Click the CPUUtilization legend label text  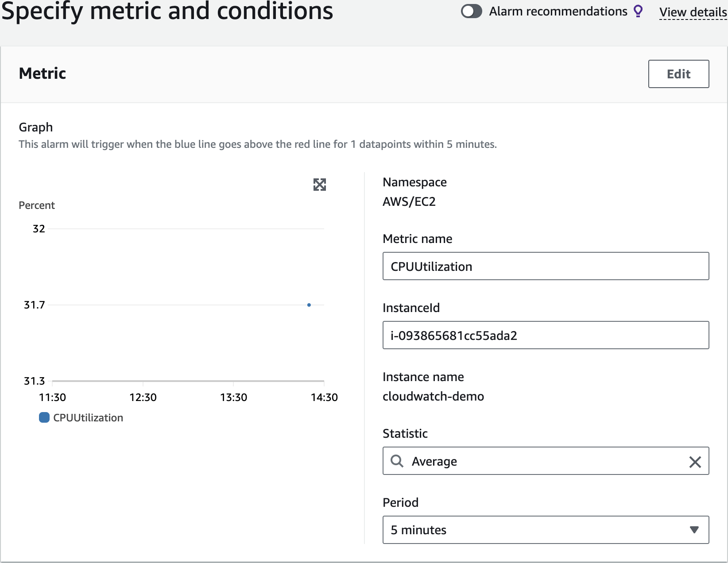tap(88, 418)
